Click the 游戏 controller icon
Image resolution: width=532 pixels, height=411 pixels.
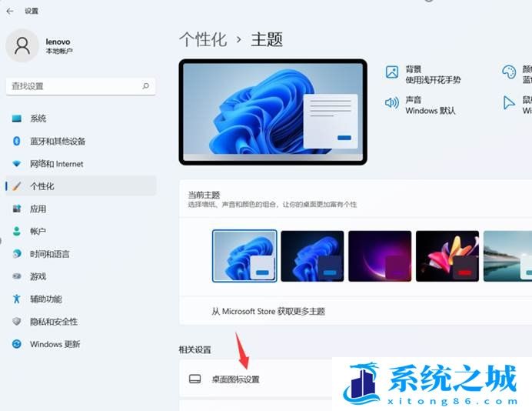point(17,276)
